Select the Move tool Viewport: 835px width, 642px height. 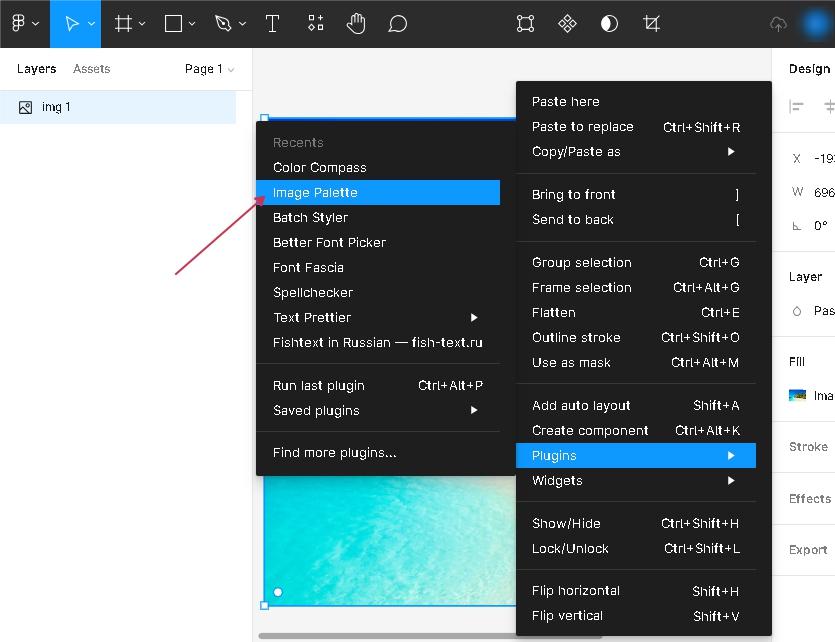71,24
